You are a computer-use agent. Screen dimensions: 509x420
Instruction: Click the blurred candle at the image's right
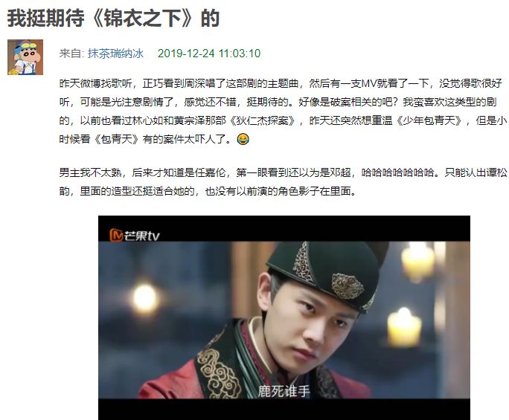click(x=405, y=328)
